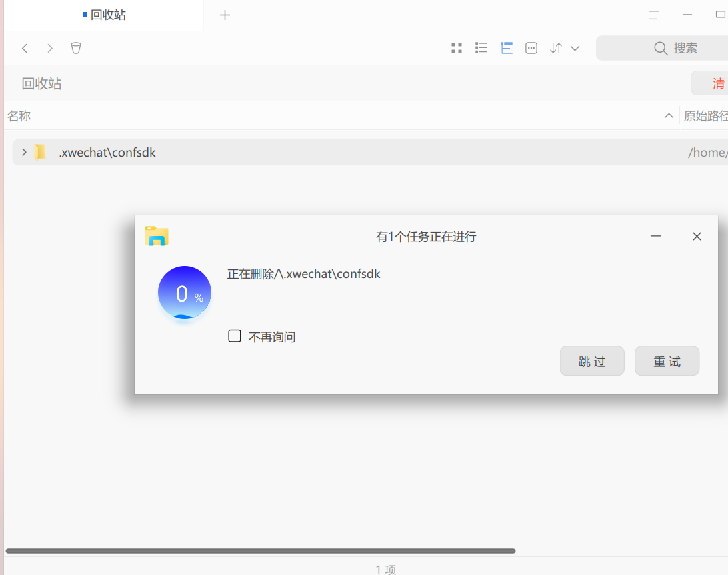The height and width of the screenshot is (575, 728).
Task: Click the file manager icon in task dialog
Action: tap(157, 236)
